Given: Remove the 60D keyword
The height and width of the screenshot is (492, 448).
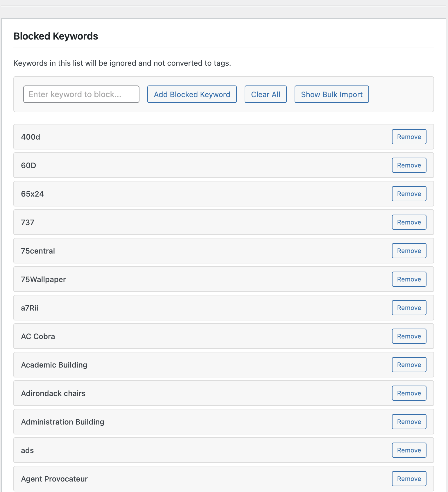Looking at the screenshot, I should 409,165.
